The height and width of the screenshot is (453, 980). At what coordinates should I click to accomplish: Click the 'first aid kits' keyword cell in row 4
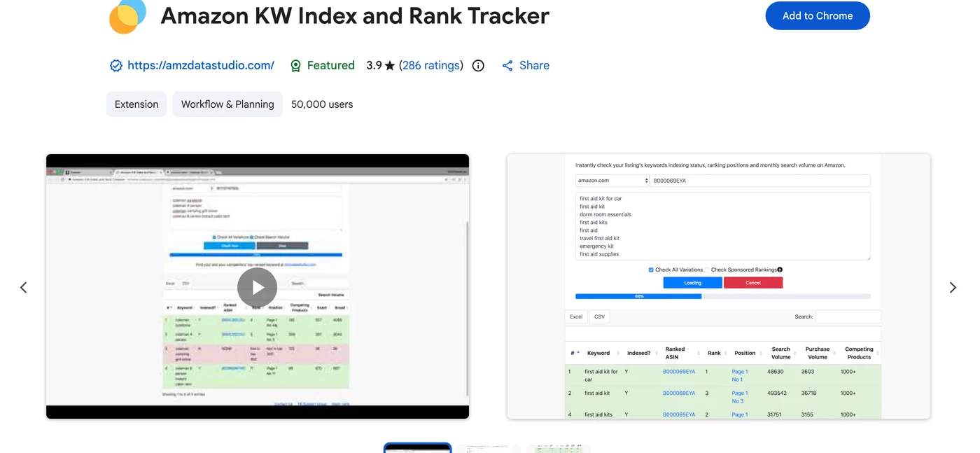point(598,414)
